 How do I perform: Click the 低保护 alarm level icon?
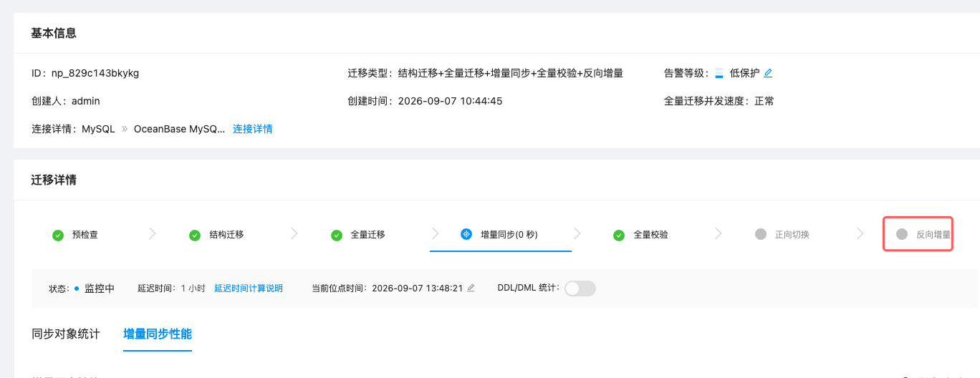coord(719,73)
